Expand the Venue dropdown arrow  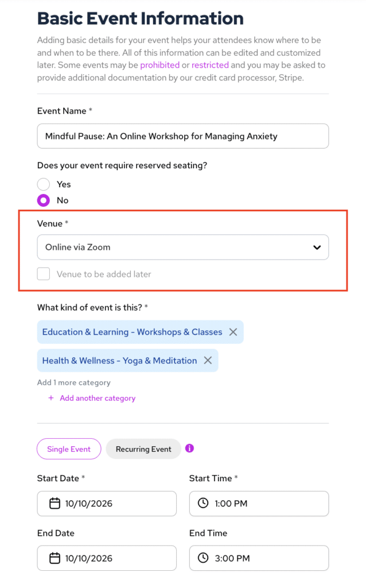point(317,247)
